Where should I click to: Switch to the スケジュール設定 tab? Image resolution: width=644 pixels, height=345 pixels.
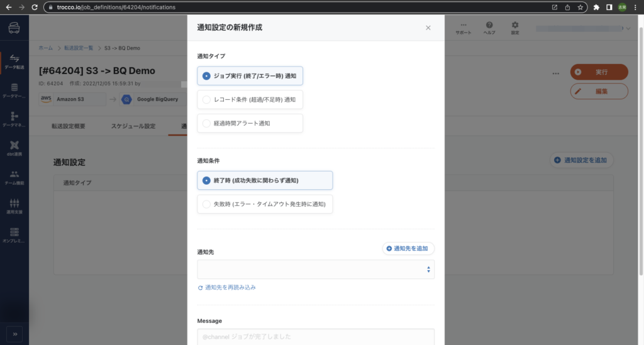[x=133, y=126]
